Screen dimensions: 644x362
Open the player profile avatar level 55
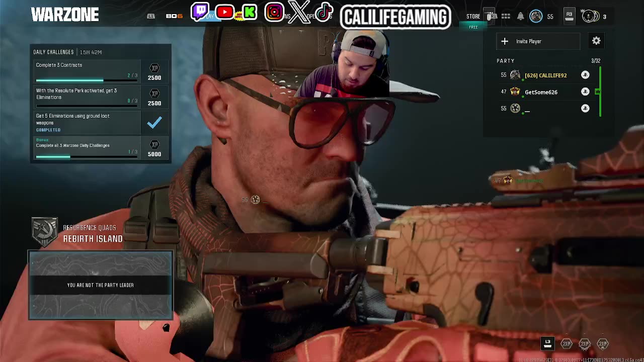(536, 17)
